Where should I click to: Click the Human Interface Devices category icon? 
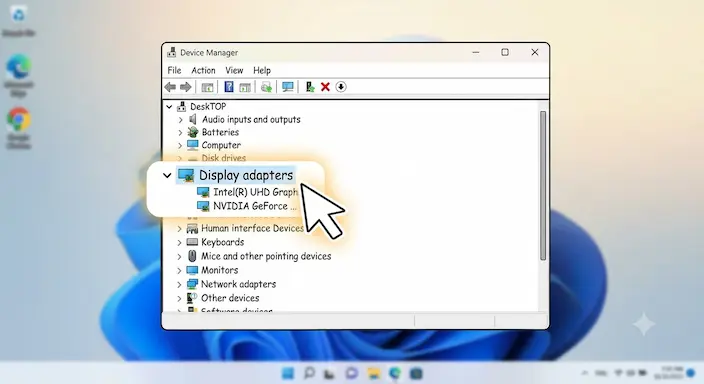pyautogui.click(x=192, y=228)
